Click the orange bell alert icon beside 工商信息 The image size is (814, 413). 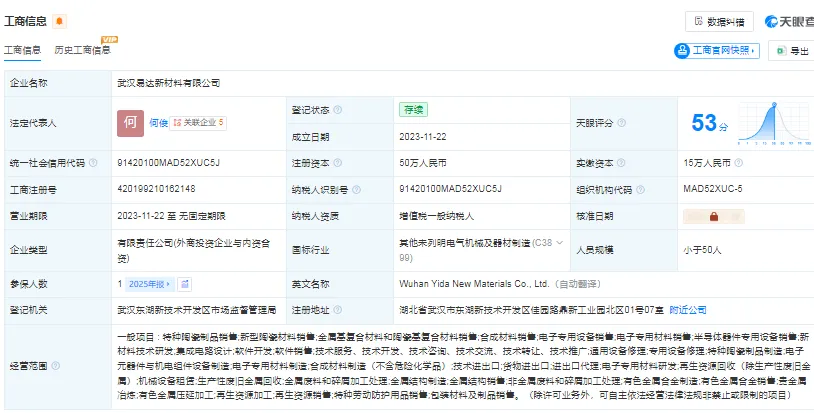click(60, 21)
